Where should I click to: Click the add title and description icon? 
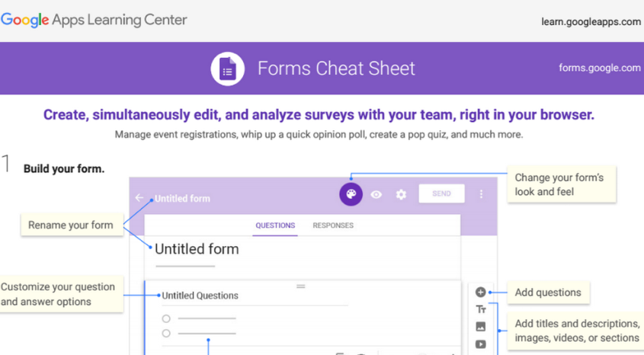click(480, 309)
